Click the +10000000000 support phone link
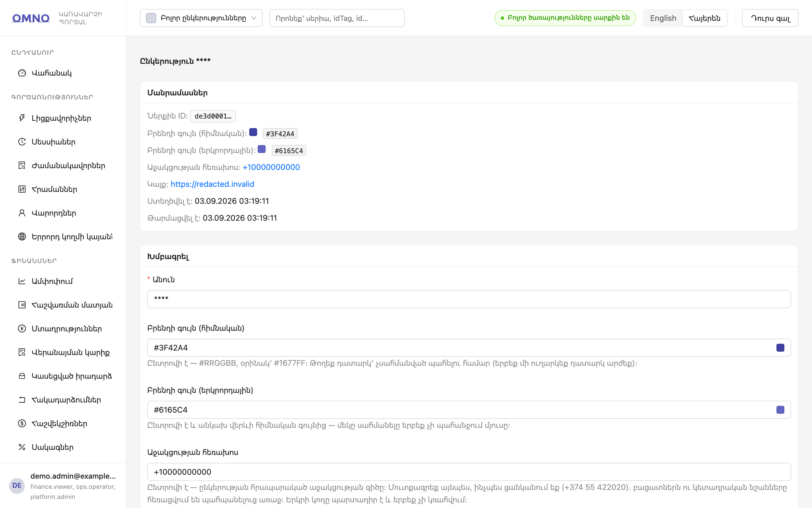Image resolution: width=812 pixels, height=508 pixels. click(271, 167)
